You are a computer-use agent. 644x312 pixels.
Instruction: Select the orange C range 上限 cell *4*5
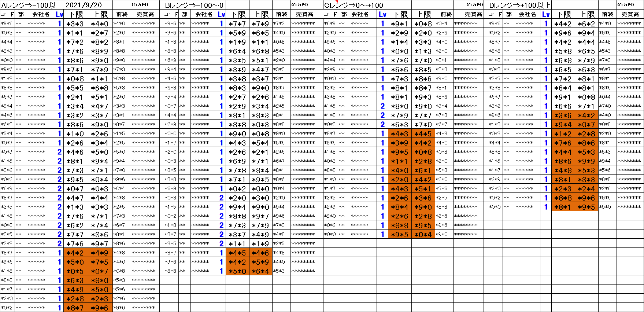(423, 133)
